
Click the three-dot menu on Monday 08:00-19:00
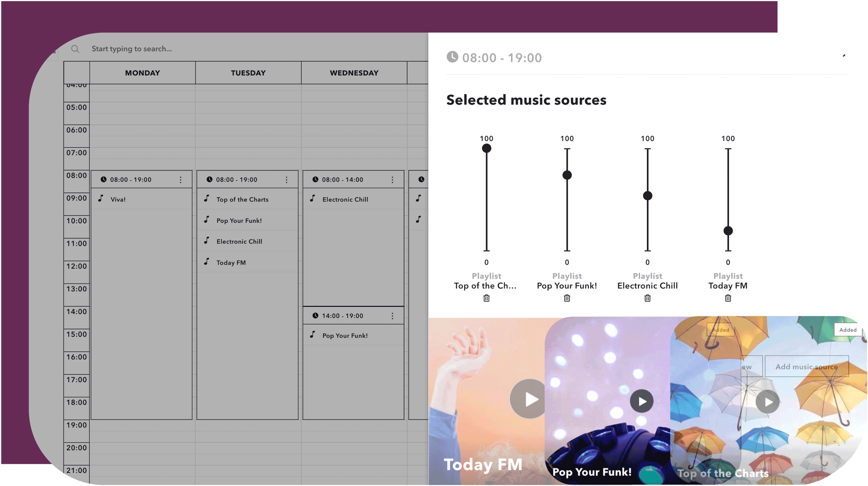coord(181,179)
